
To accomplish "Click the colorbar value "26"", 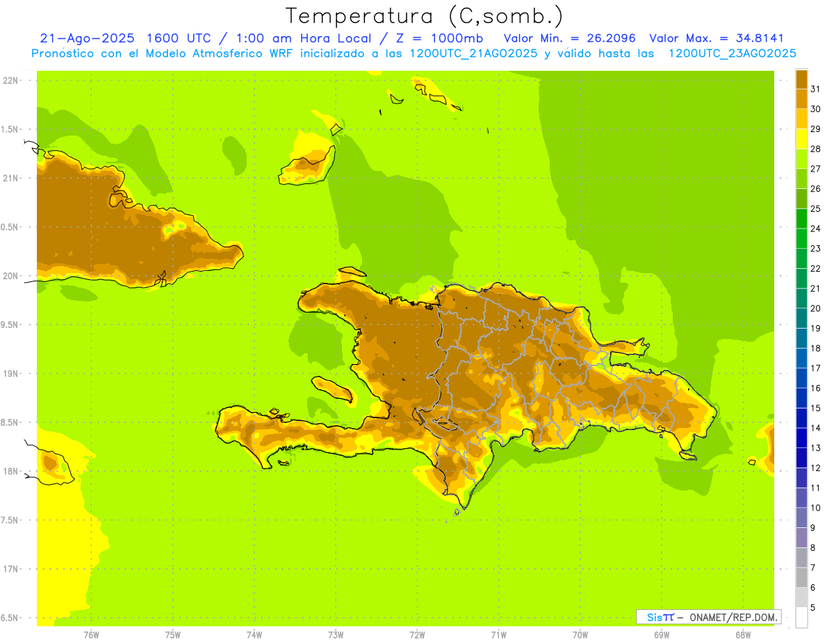I will pos(816,188).
